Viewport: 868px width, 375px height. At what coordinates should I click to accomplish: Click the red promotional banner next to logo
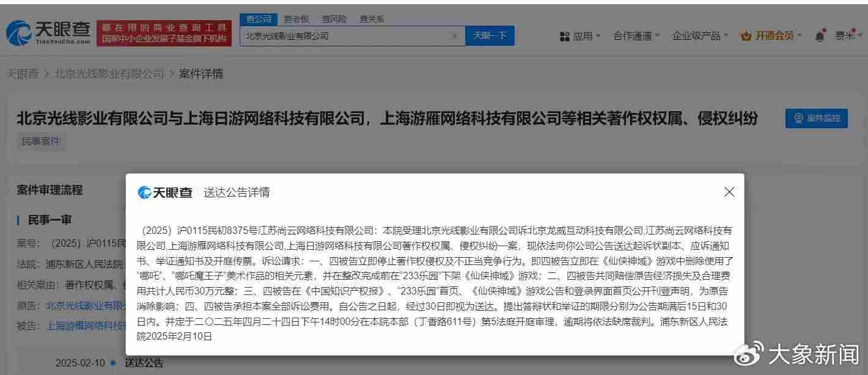165,33
